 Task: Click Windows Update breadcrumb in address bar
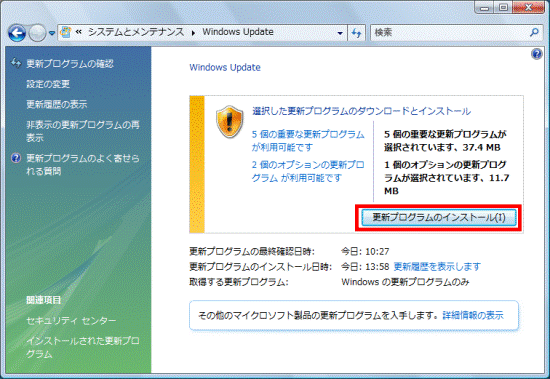(238, 32)
